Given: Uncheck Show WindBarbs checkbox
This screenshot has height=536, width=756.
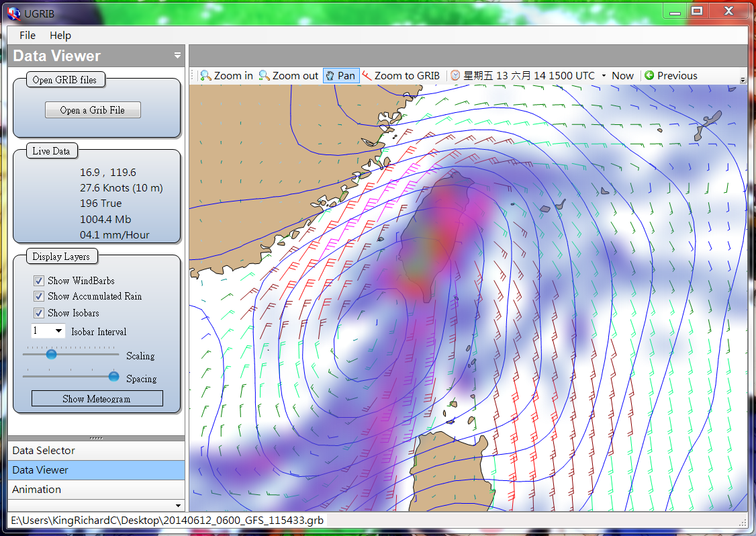Looking at the screenshot, I should pos(39,281).
